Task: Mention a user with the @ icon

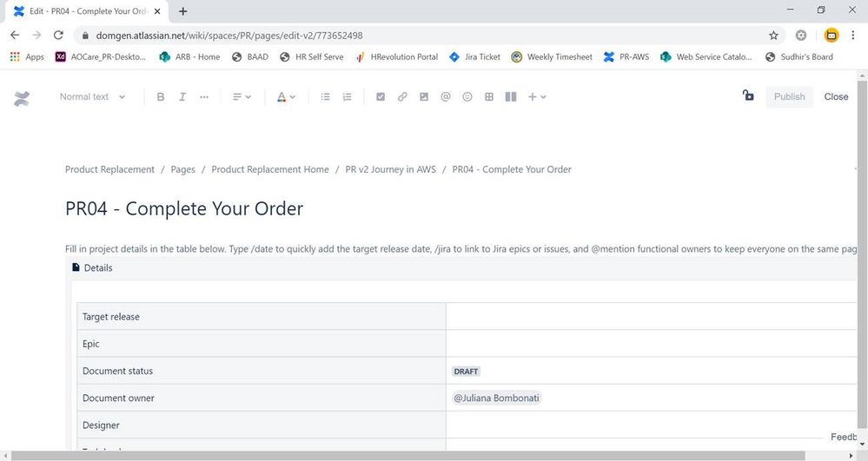Action: pyautogui.click(x=446, y=97)
